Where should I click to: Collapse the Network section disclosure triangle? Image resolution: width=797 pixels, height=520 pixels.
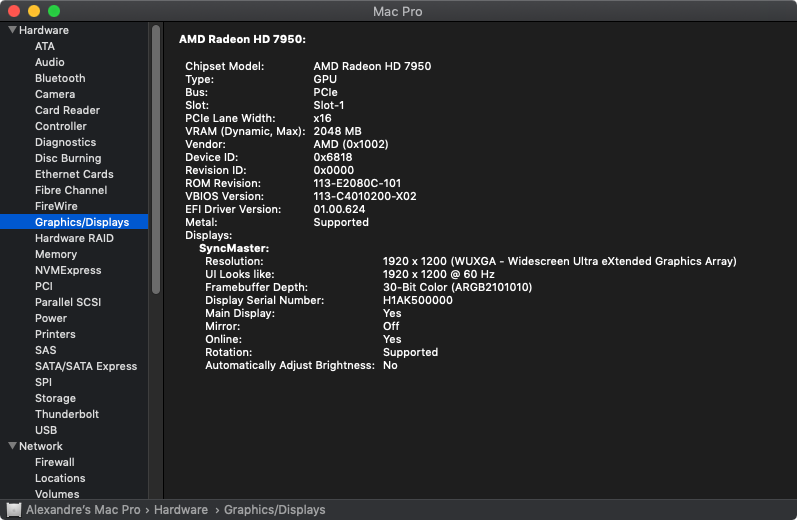[13, 446]
